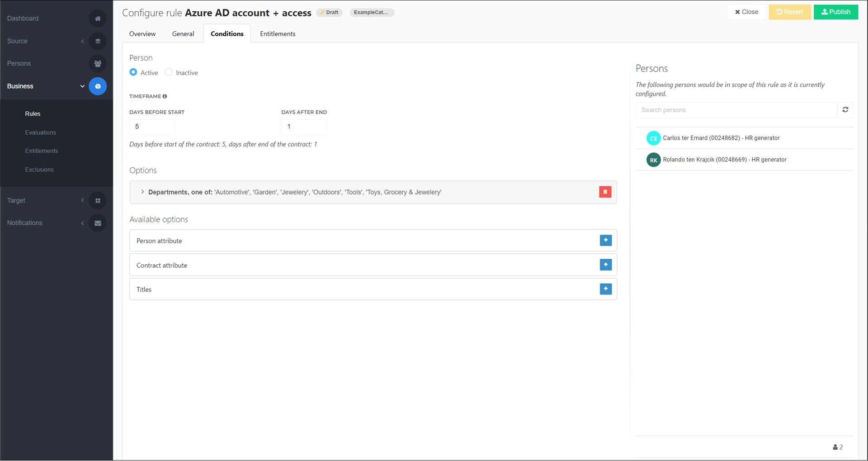868x461 pixels.
Task: Go to Dashboard in sidebar
Action: point(23,19)
